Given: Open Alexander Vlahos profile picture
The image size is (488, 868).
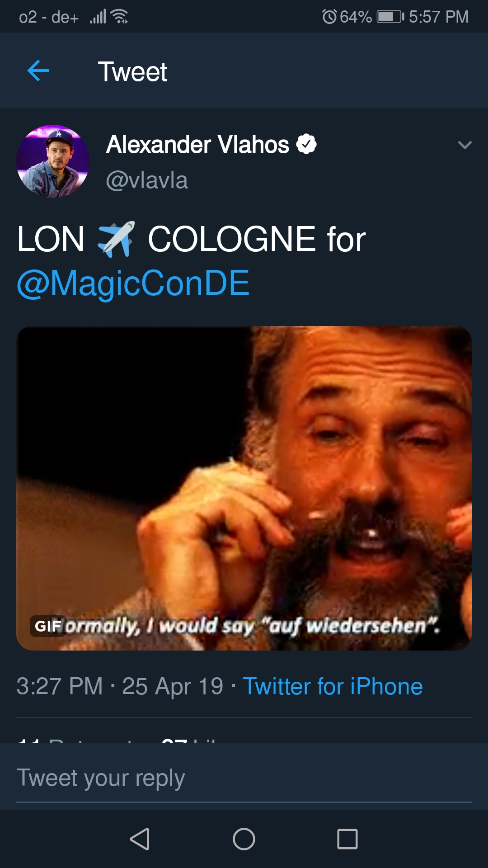Looking at the screenshot, I should click(x=53, y=161).
